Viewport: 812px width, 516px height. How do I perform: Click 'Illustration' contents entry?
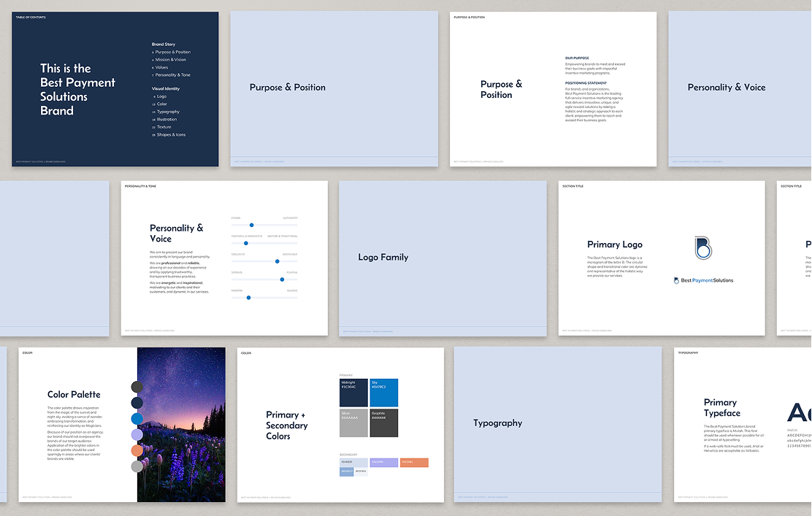[x=166, y=120]
